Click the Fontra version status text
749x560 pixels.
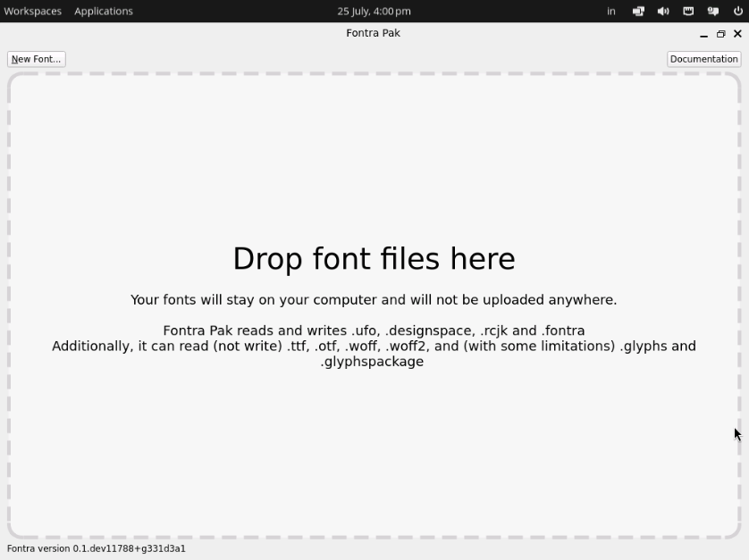96,548
